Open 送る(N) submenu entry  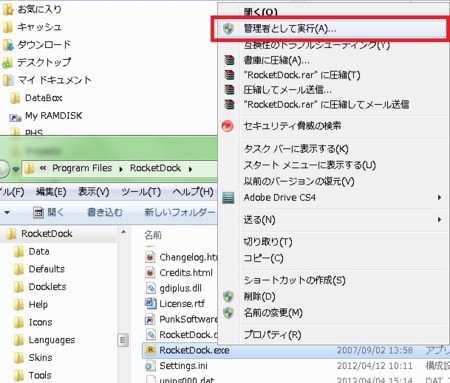coord(259,220)
